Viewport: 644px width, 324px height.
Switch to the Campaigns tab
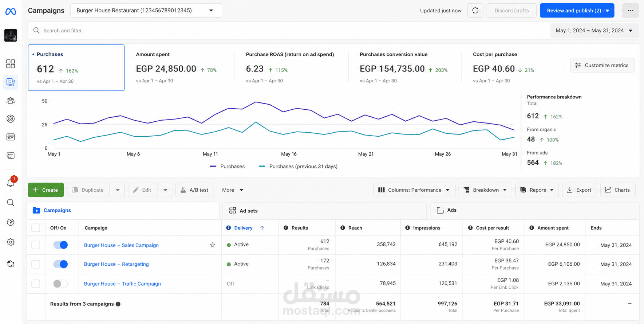click(123, 210)
